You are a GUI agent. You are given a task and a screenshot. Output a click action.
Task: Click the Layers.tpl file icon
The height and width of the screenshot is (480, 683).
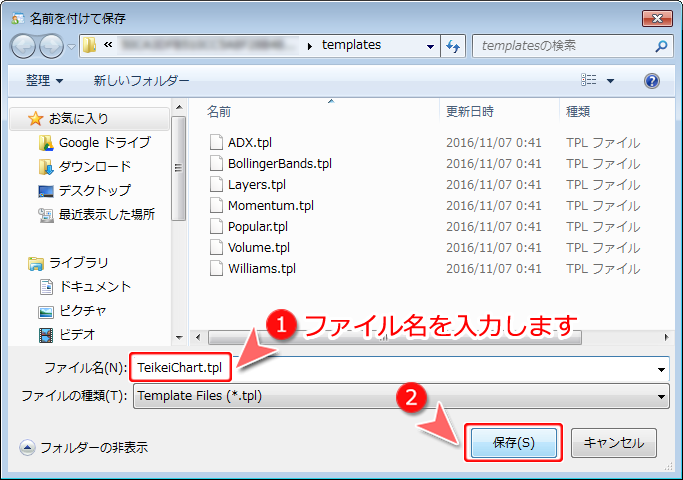[x=216, y=184]
